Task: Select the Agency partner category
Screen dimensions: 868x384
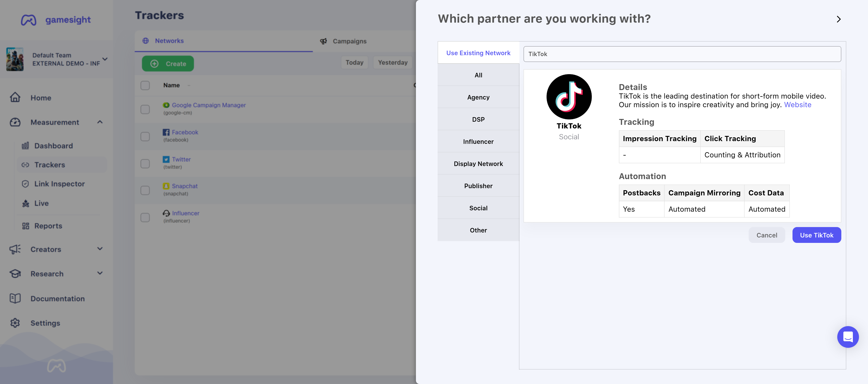Action: pos(478,97)
